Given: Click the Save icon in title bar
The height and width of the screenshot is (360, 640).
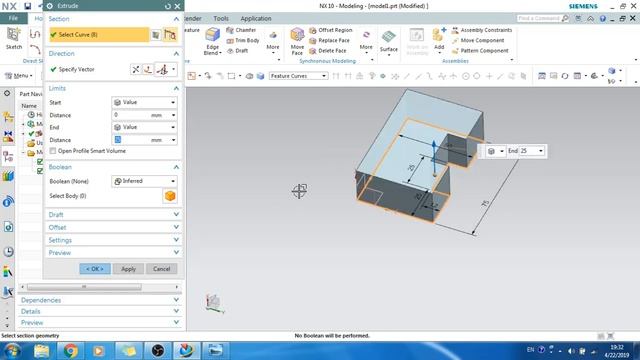Looking at the screenshot, I should 27,6.
